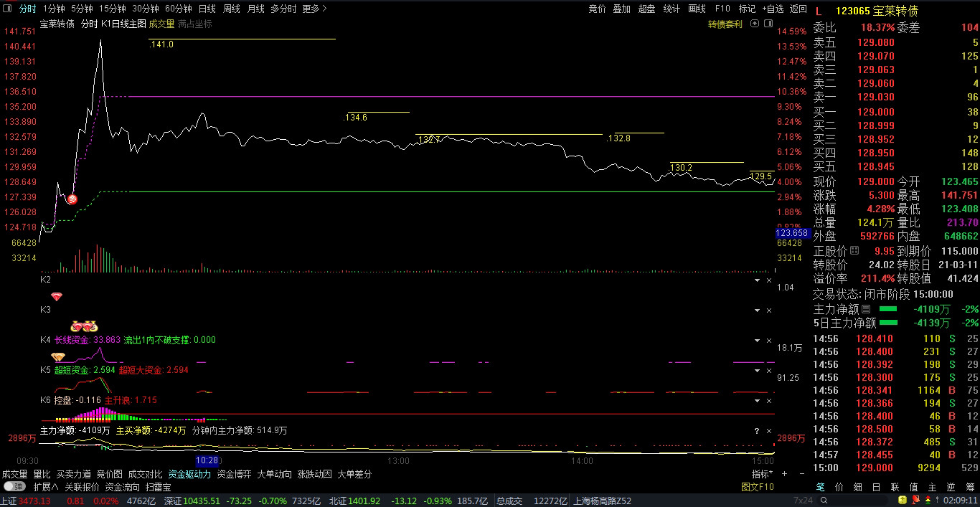Click the 上海杨高路Z52 server label
The width and height of the screenshot is (980, 507).
point(603,501)
